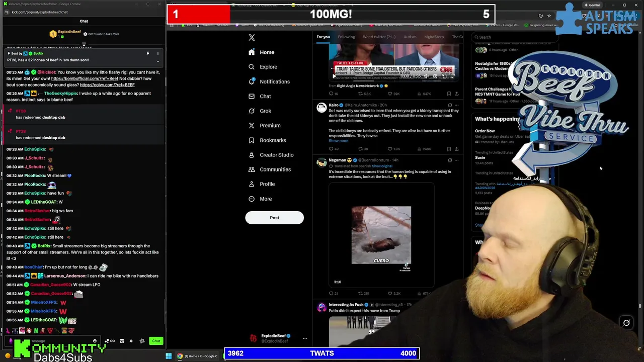Screen dimensions: 644x362
Task: Expand Show more on Kairo post
Action: (339, 141)
